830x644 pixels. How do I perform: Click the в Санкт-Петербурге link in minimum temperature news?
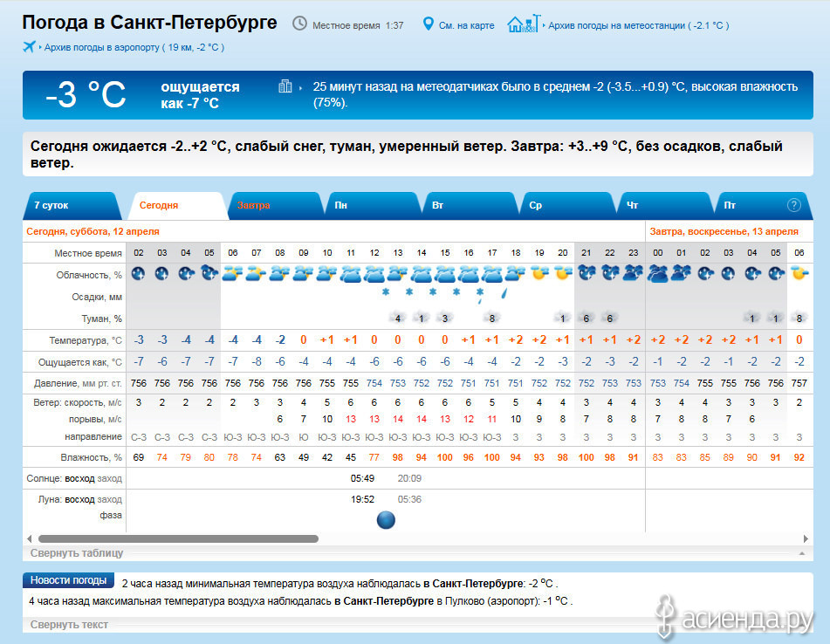[x=473, y=583]
